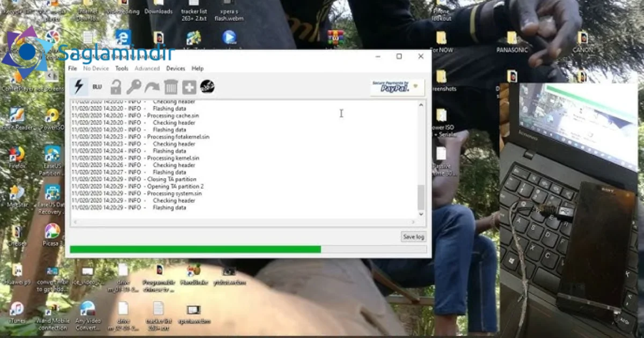Open the HandBrake desktop shortcut

[x=193, y=274]
